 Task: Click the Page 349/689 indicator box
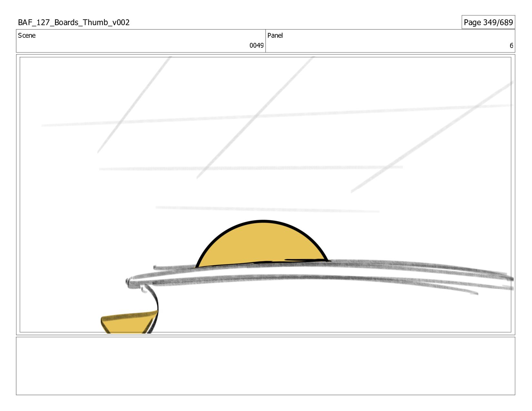click(488, 22)
